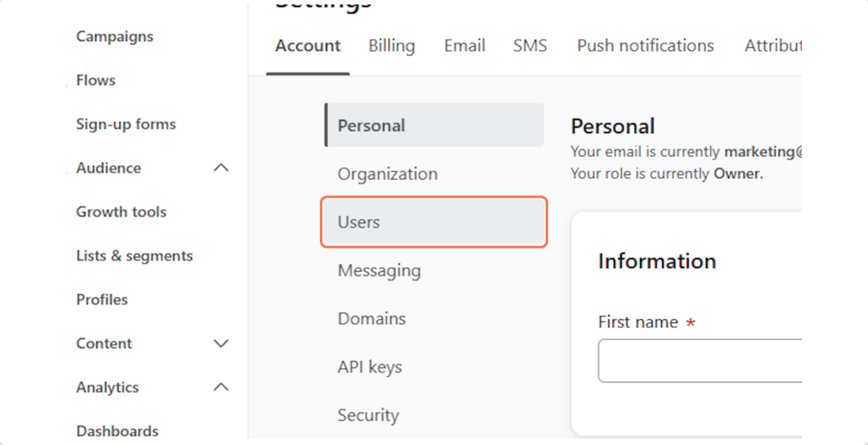Select Growth tools under Audience

point(121,212)
